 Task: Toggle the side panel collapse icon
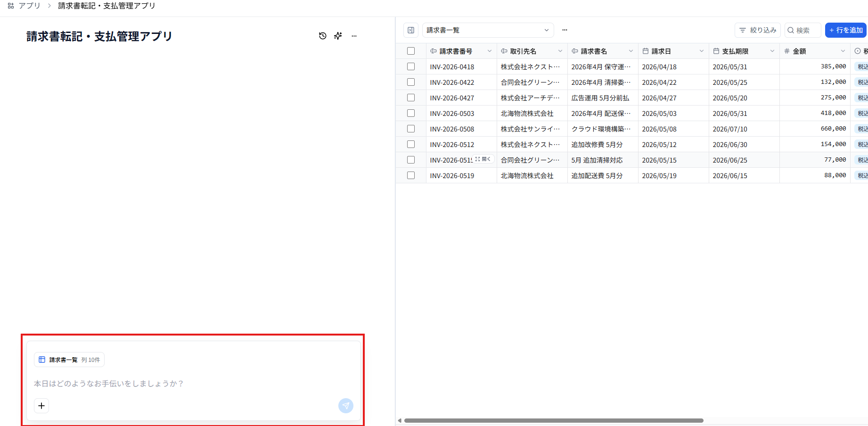[411, 30]
